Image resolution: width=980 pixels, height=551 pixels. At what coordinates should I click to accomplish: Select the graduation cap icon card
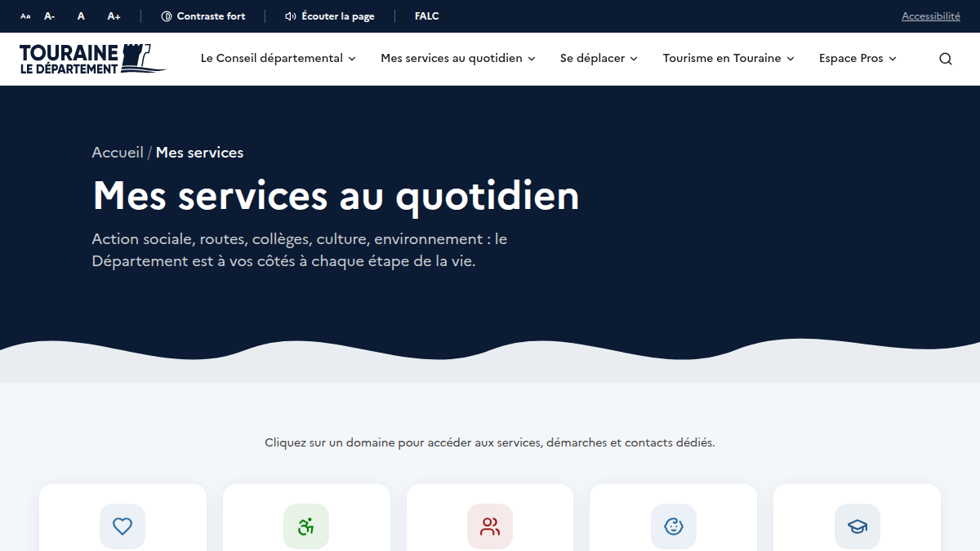(x=857, y=518)
